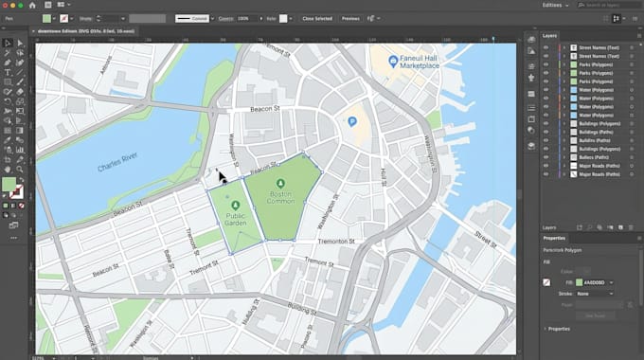Switch to the Properties panel tab

[x=554, y=239]
